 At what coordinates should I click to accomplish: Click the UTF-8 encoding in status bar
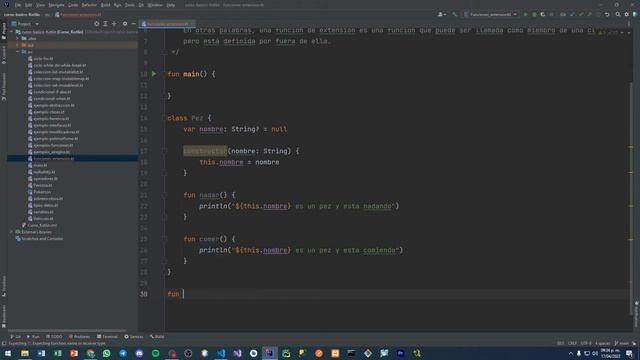(x=586, y=343)
